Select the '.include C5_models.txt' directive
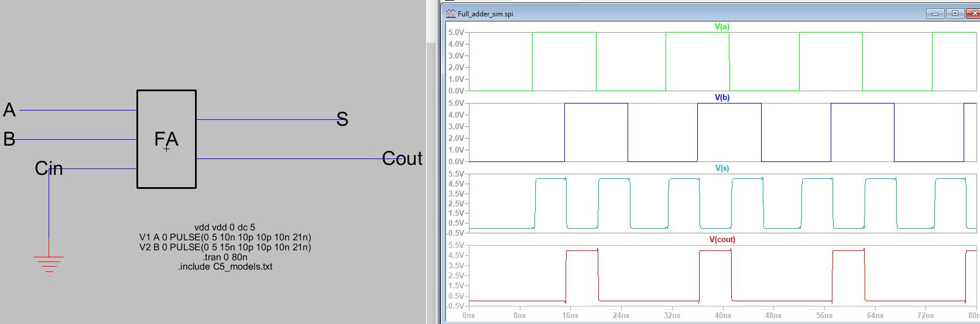980x324 pixels. [x=225, y=267]
